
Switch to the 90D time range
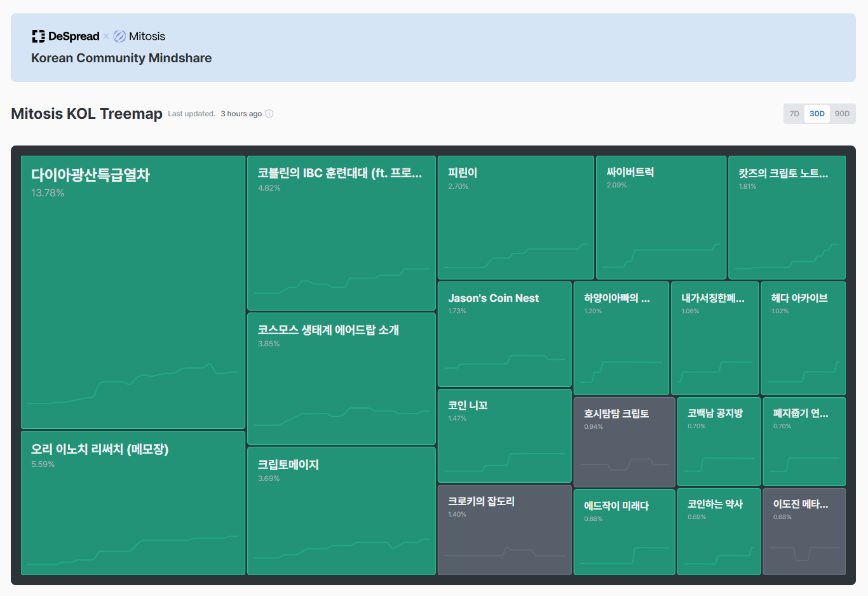pos(842,114)
